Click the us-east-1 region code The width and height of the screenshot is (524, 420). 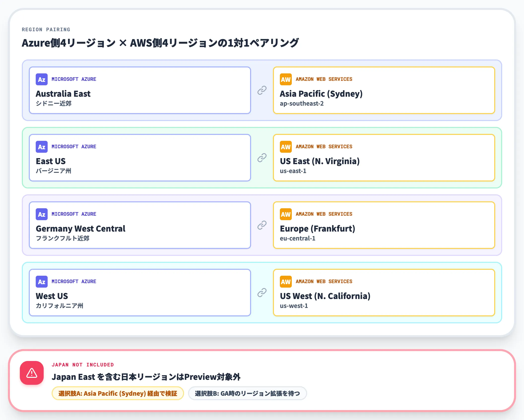(x=293, y=171)
